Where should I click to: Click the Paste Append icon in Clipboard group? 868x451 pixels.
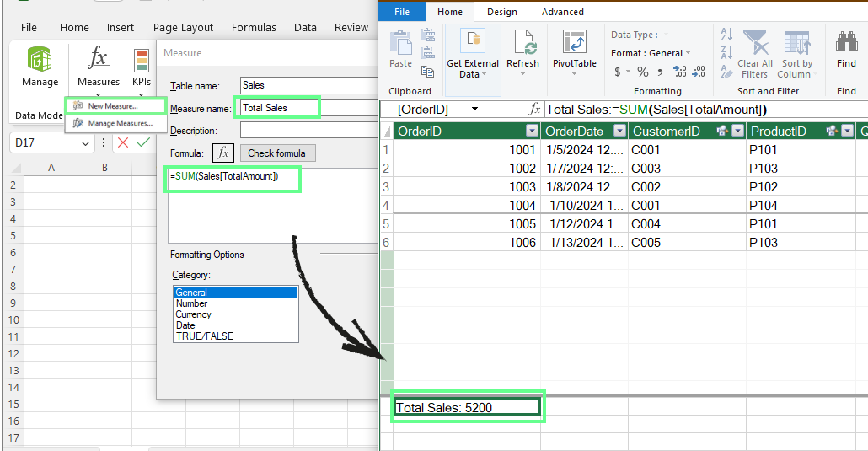tap(428, 35)
